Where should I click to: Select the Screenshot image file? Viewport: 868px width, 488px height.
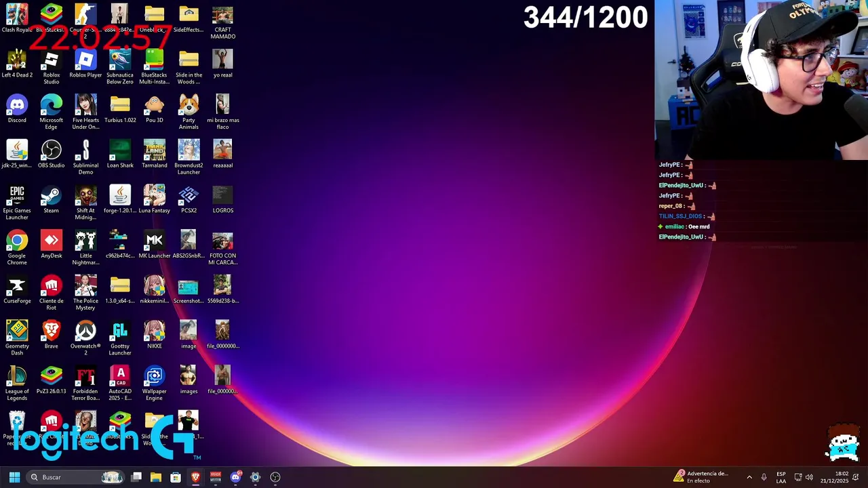click(189, 290)
